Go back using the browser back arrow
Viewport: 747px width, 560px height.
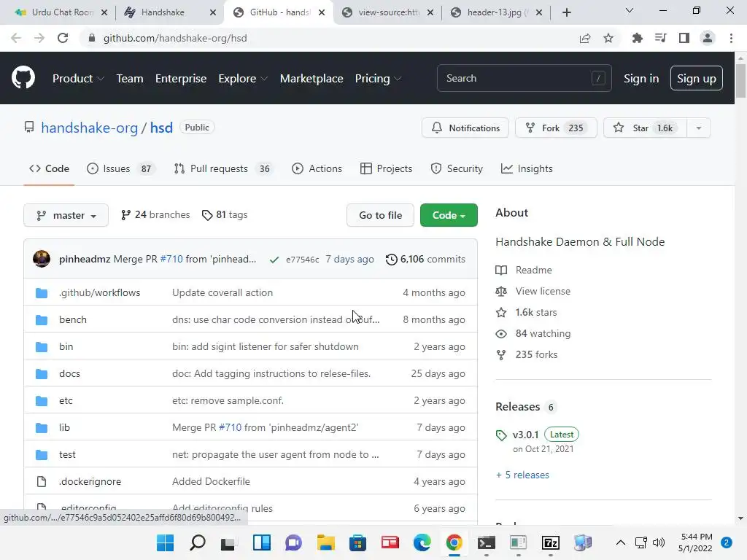click(x=16, y=38)
